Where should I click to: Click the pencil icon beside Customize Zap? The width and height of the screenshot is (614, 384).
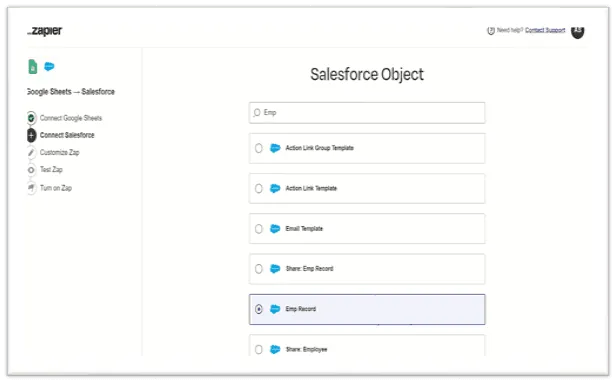(31, 152)
